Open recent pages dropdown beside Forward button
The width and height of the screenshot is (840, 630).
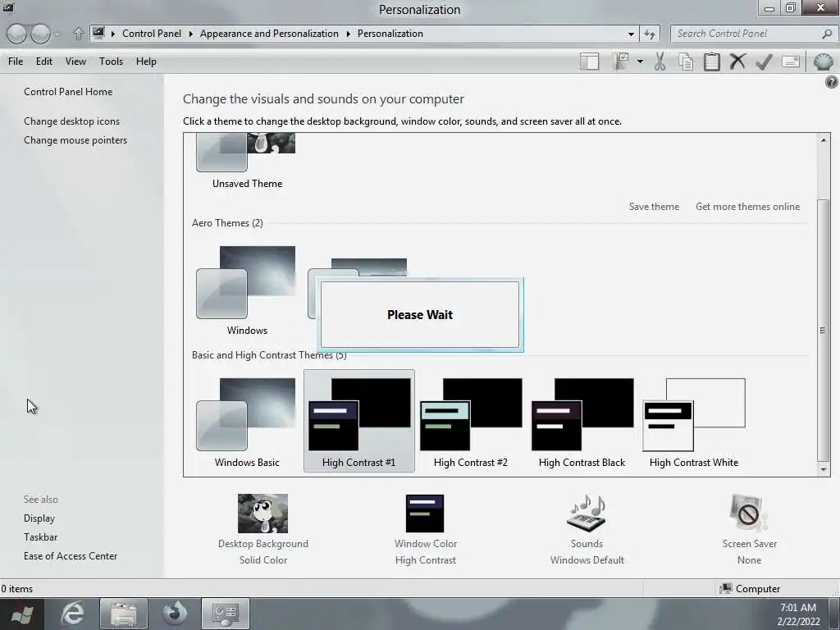[57, 34]
